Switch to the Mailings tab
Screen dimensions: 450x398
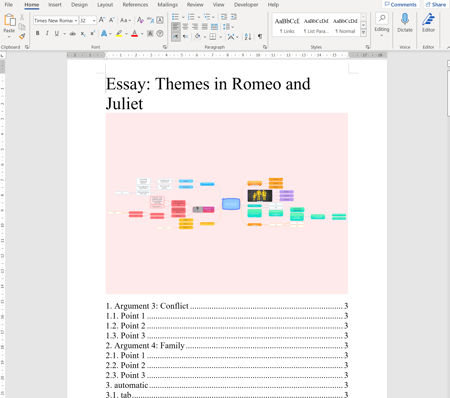point(167,5)
